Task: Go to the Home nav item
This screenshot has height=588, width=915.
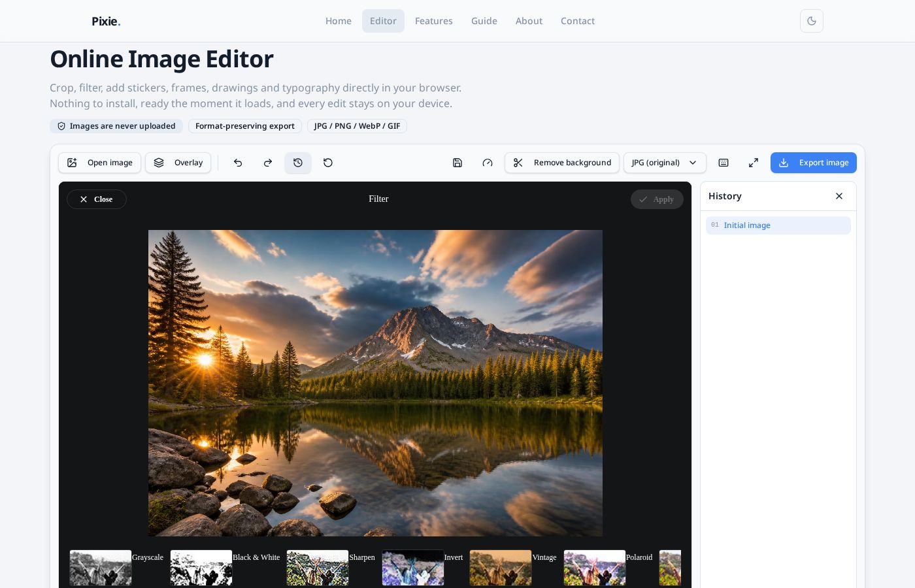Action: [x=339, y=21]
